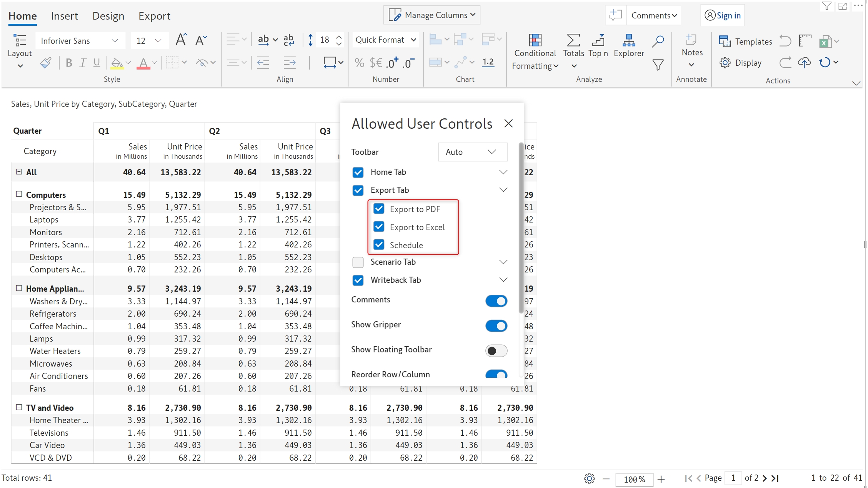
Task: Switch to the Design tab
Action: click(108, 16)
